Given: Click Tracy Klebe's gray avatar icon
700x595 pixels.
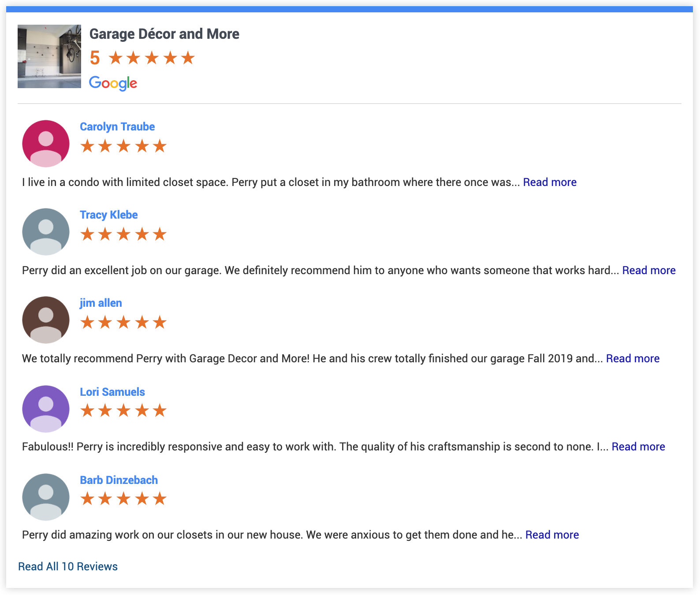Looking at the screenshot, I should tap(46, 232).
